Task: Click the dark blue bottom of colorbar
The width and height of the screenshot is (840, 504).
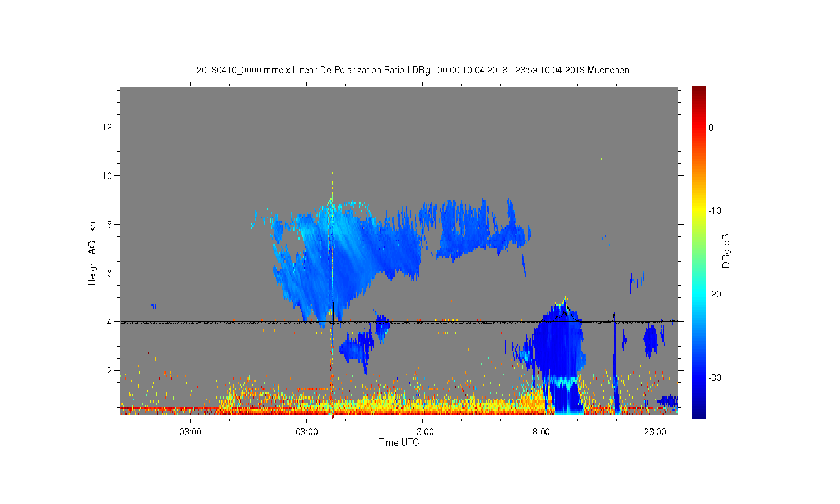Action: [x=699, y=413]
